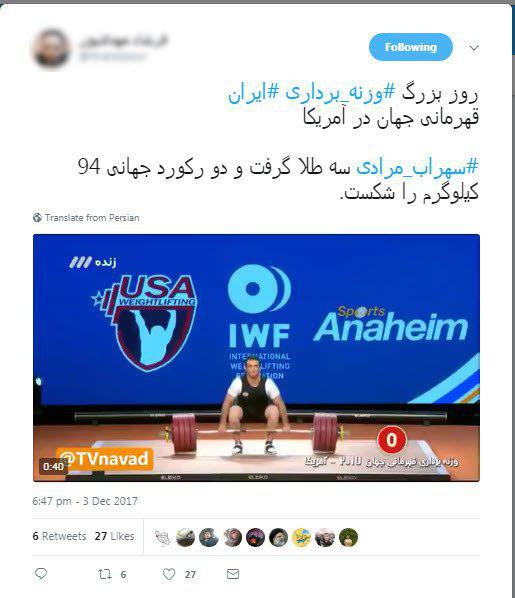The width and height of the screenshot is (515, 598).
Task: Click the globe icon beside Translate
Action: coord(37,218)
